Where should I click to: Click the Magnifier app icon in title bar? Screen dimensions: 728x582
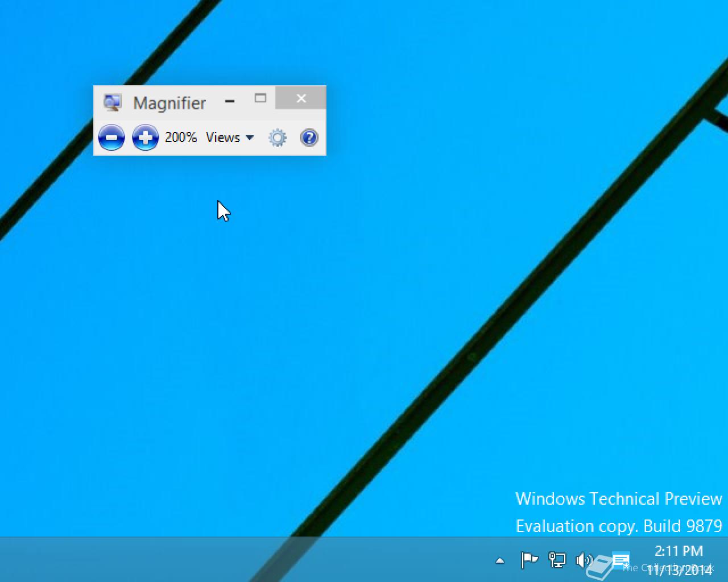[x=113, y=102]
